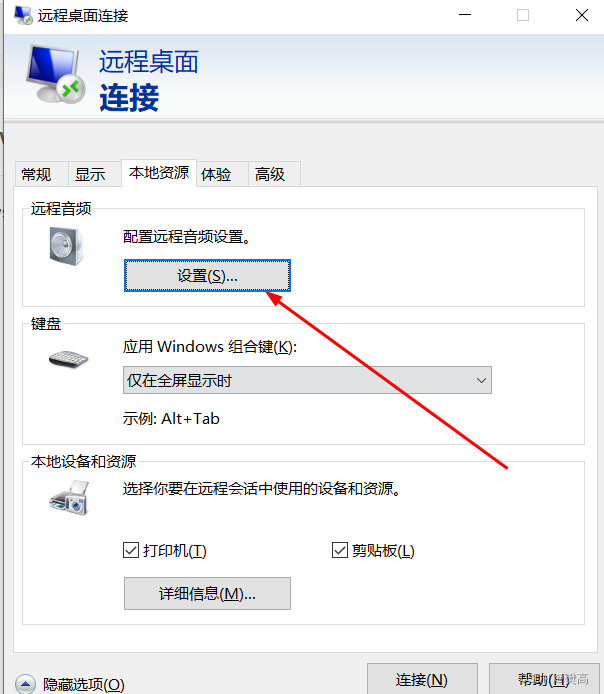Select the 本地资源 tab

pos(159,173)
